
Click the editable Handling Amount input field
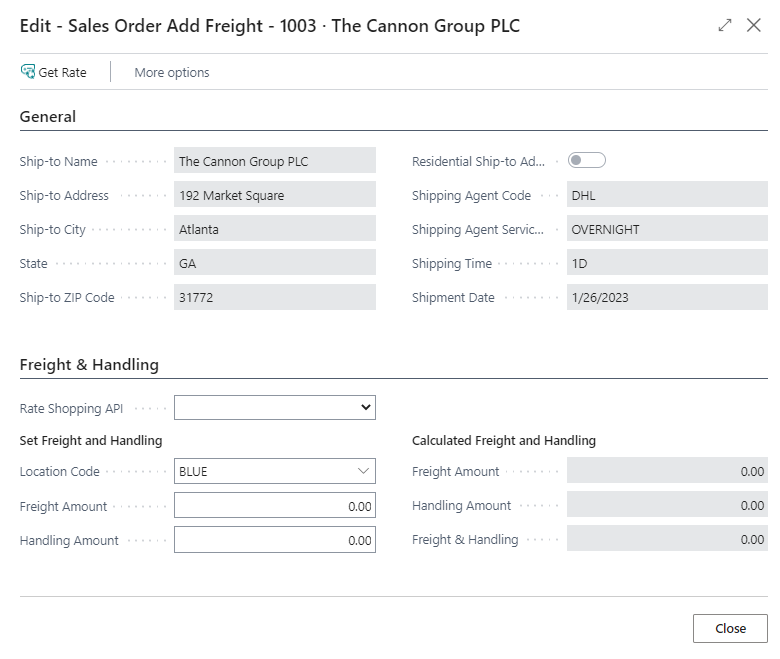click(274, 540)
